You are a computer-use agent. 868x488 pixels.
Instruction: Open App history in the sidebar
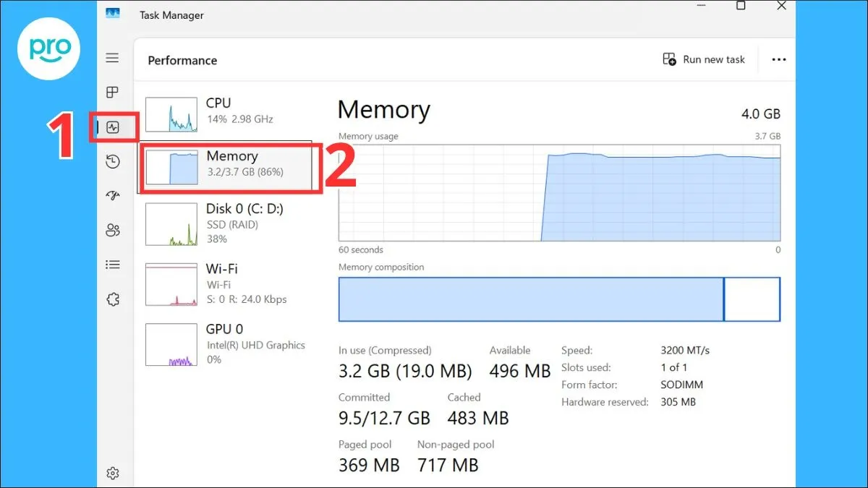(x=113, y=161)
